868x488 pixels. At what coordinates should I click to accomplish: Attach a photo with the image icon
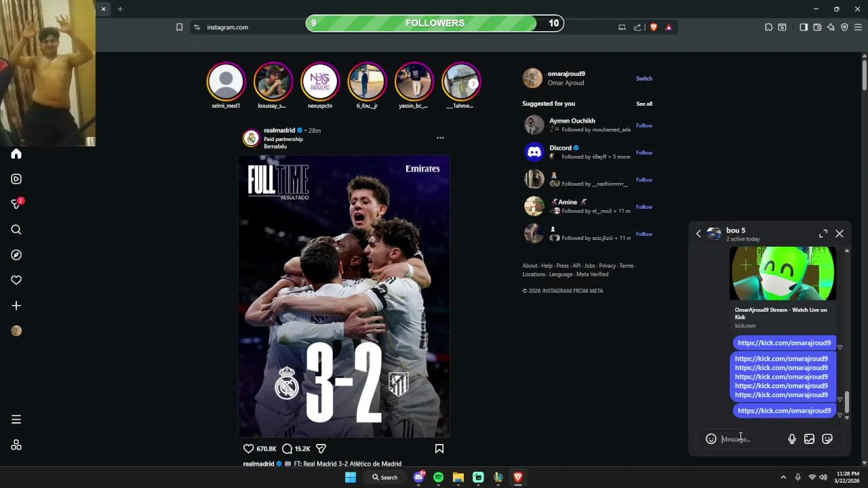[809, 439]
